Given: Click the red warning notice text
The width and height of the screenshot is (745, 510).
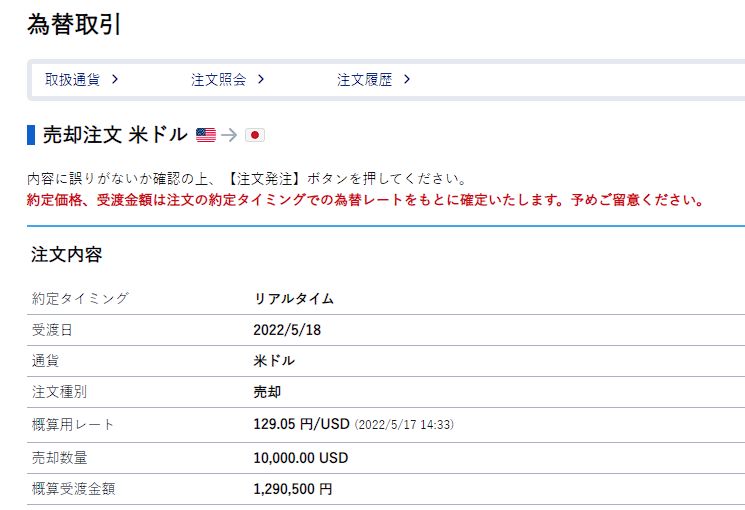Looking at the screenshot, I should pyautogui.click(x=366, y=199).
